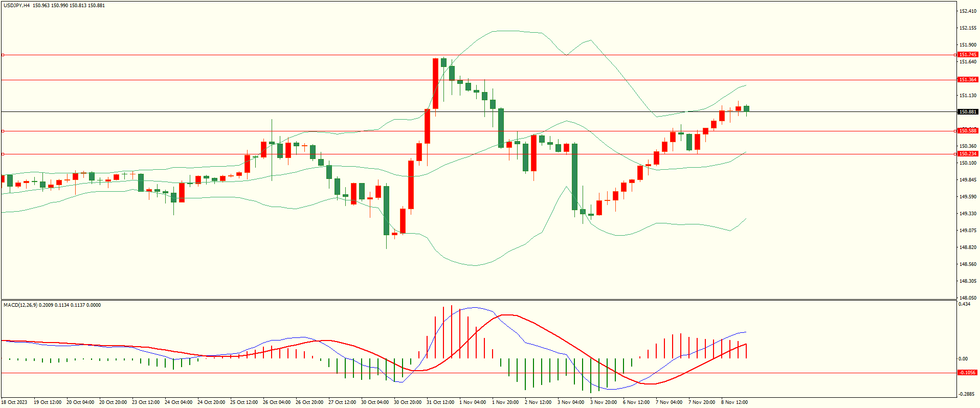Click the black 150.881 current price tag
Image resolution: width=980 pixels, height=408 pixels.
(x=967, y=112)
